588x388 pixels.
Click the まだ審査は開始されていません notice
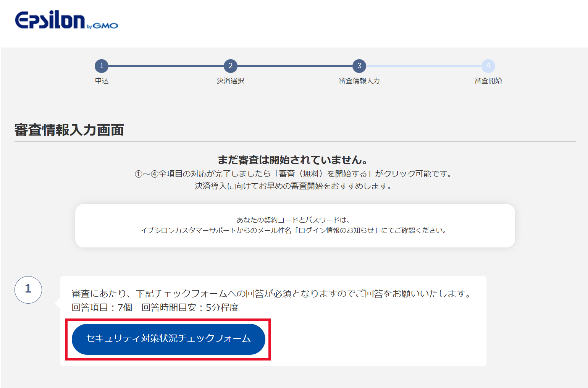pos(293,160)
